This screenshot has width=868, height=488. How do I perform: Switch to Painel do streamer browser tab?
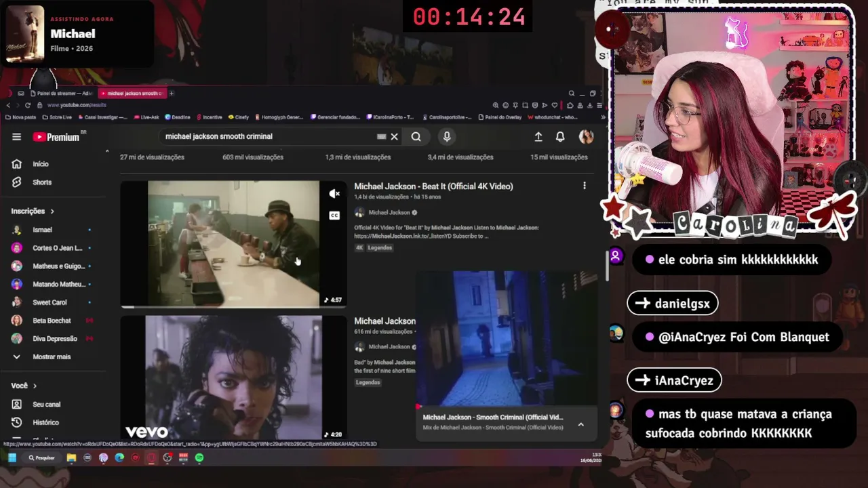coord(61,94)
